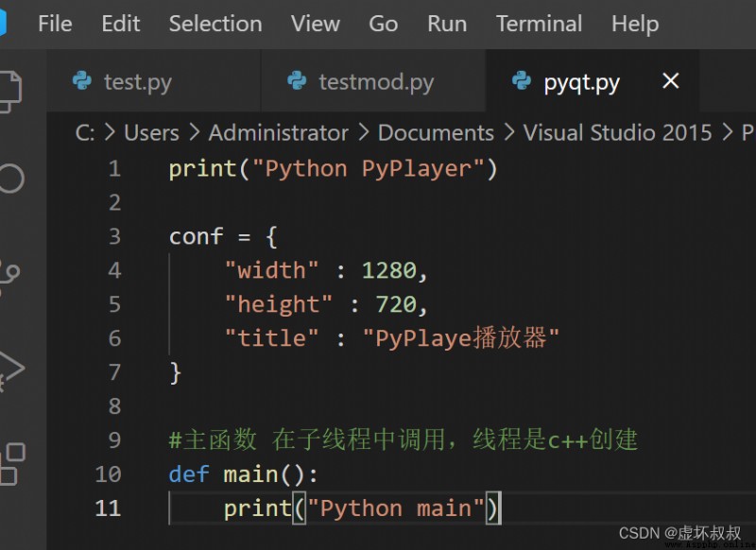Click the value 720 on line 5
The height and width of the screenshot is (550, 756).
tap(396, 304)
